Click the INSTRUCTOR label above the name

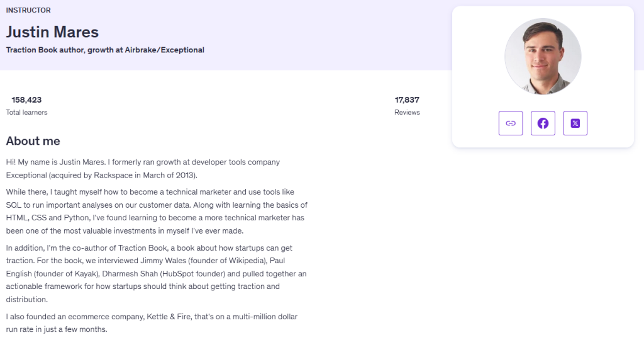28,10
